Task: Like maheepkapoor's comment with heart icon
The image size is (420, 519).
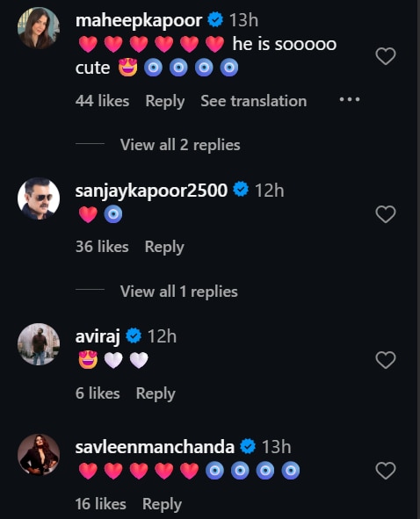Action: click(386, 56)
